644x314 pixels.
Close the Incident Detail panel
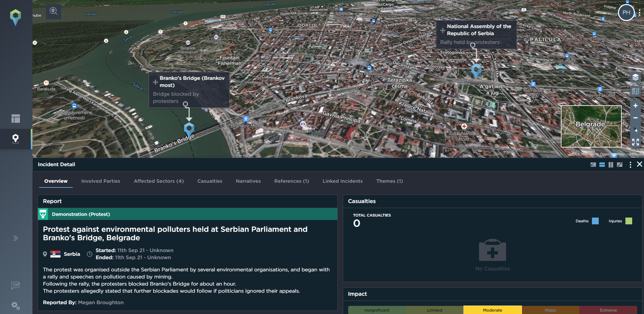639,164
